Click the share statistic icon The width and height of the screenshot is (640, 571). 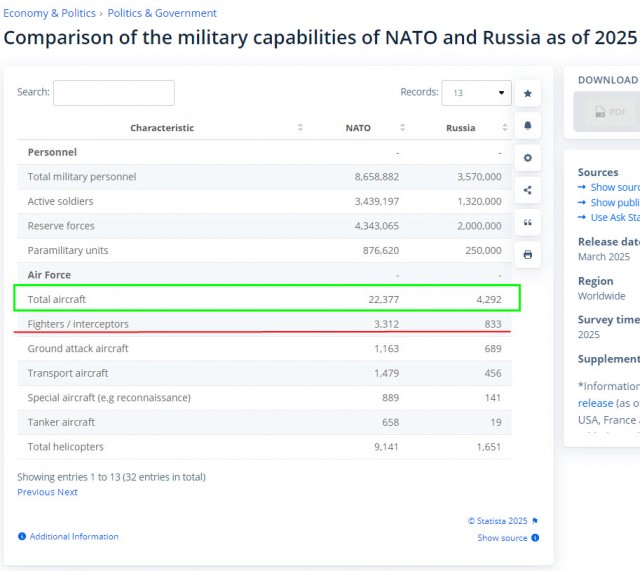click(527, 190)
